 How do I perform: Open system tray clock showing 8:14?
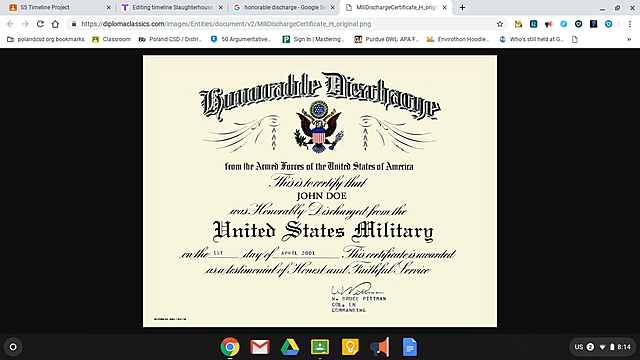(x=624, y=347)
